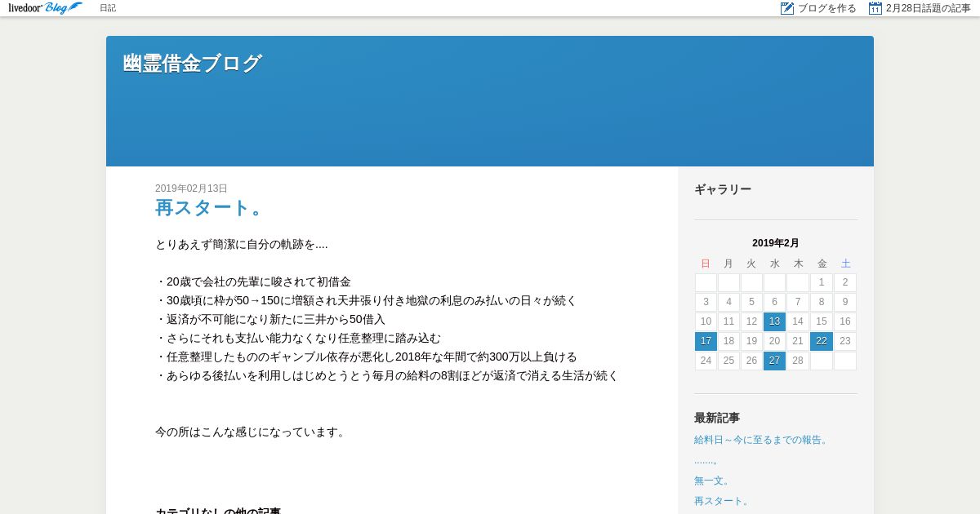Open the article title 再スタート。

(x=211, y=208)
